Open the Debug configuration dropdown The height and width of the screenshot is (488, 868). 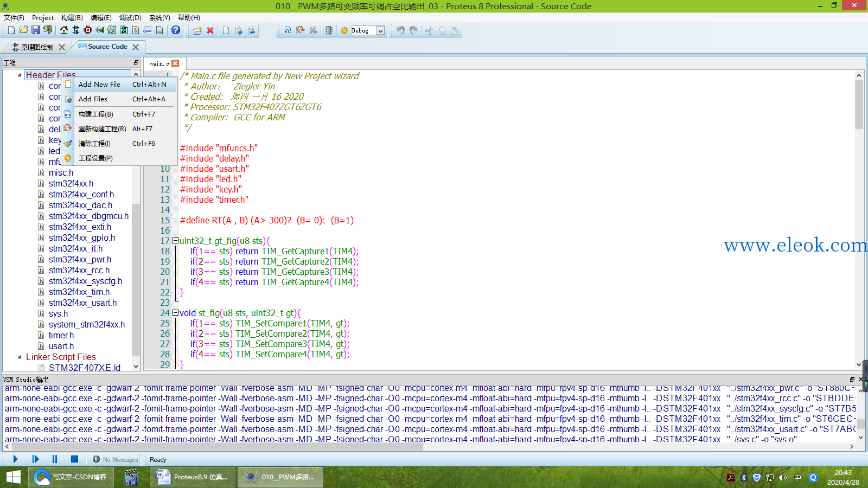(380, 31)
